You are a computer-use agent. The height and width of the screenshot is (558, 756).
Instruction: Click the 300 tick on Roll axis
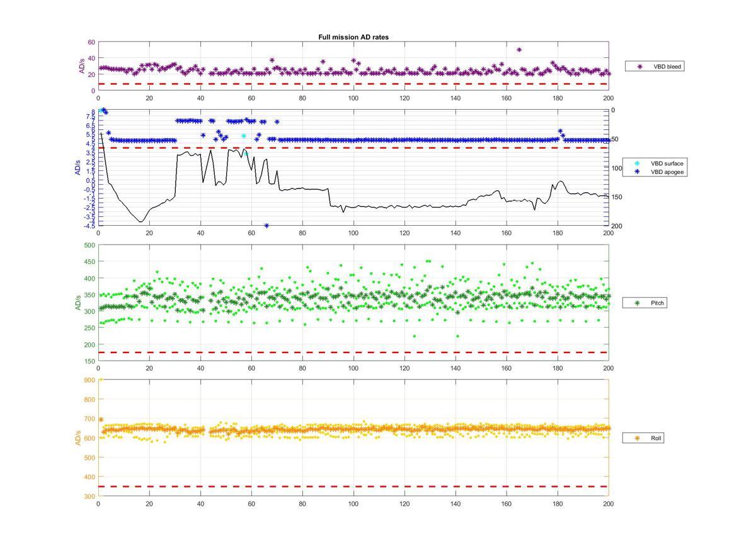point(89,496)
